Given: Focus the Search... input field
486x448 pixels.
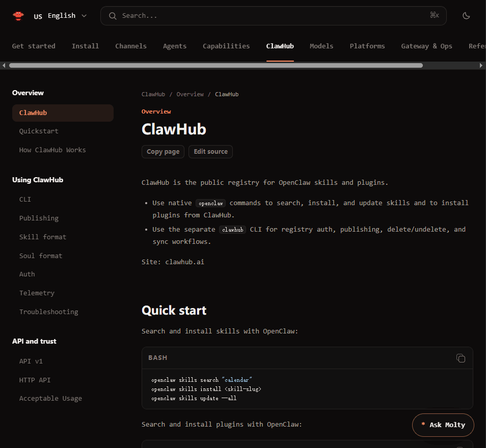Looking at the screenshot, I should [273, 16].
